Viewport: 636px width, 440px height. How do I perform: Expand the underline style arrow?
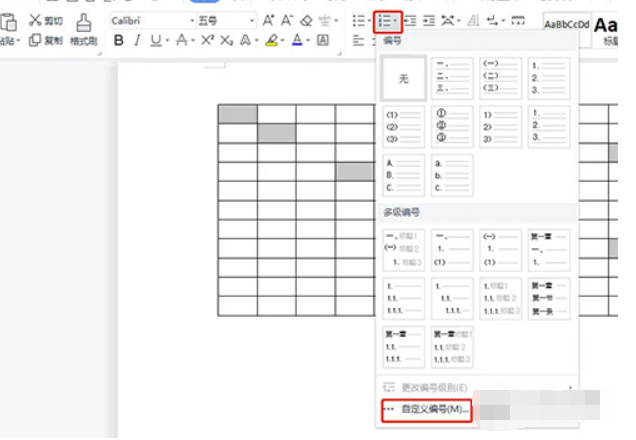167,41
